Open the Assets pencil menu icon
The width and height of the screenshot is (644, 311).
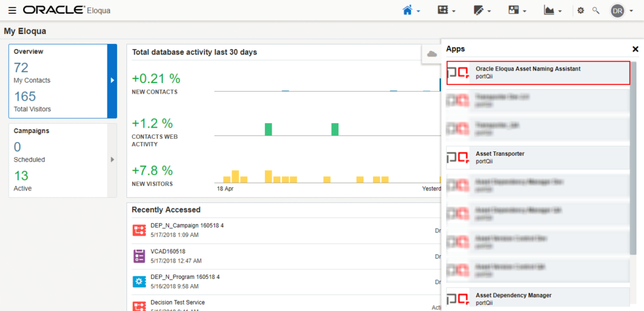tap(478, 11)
